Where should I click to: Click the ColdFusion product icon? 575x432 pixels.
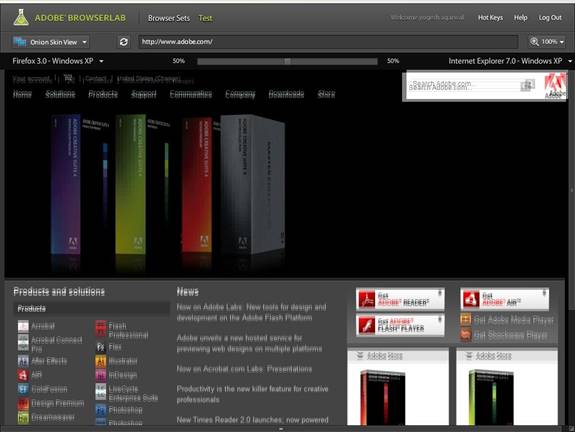[23, 389]
